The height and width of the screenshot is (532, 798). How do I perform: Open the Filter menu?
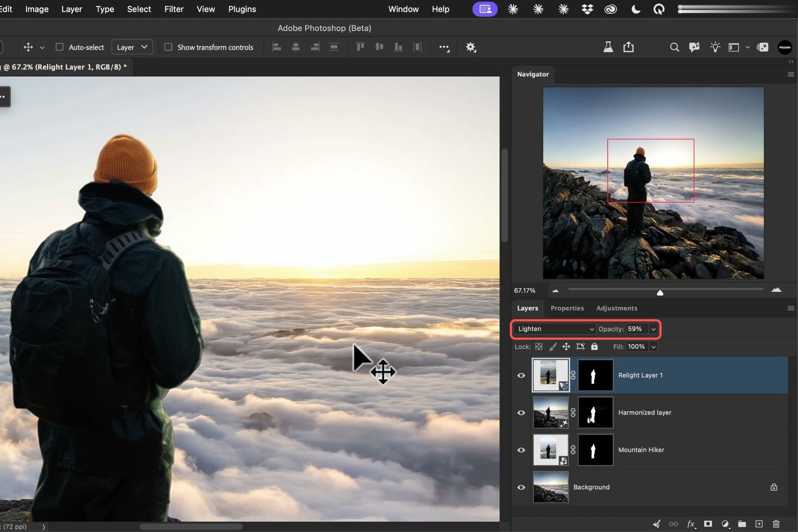coord(174,9)
